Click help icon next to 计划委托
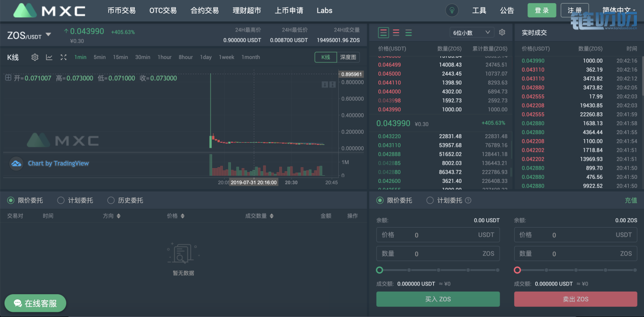The height and width of the screenshot is (317, 644). [x=468, y=201]
